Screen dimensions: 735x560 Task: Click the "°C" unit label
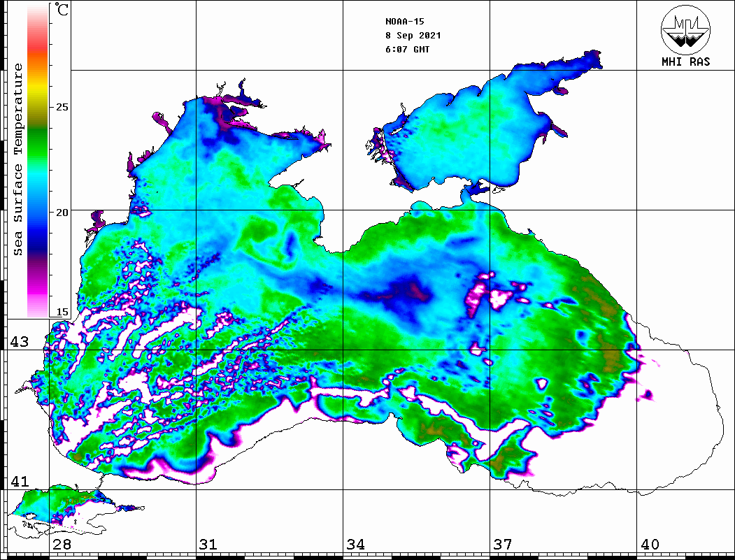[x=61, y=9]
